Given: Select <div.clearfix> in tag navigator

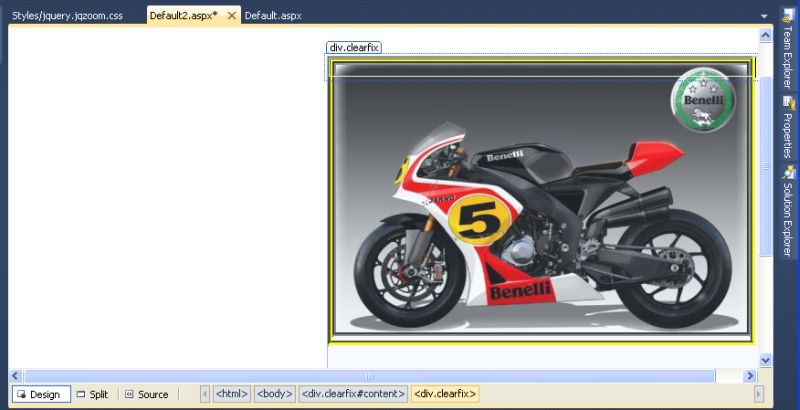Looking at the screenshot, I should coord(445,394).
